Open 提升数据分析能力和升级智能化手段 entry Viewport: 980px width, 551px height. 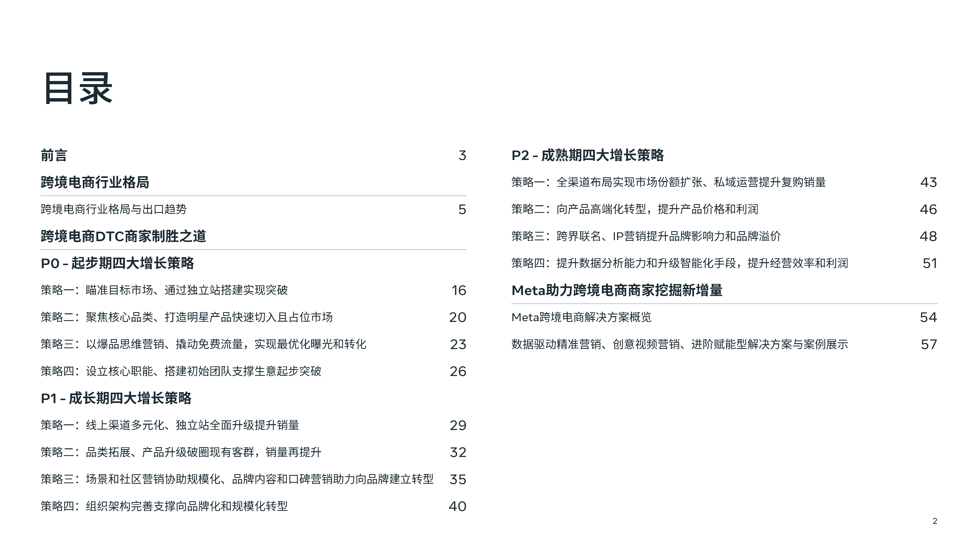(679, 263)
